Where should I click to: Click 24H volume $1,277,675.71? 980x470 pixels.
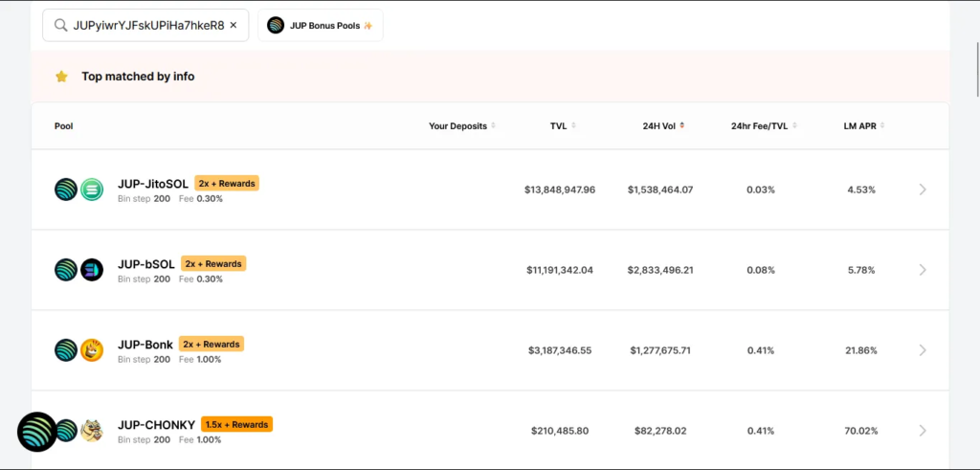coord(660,350)
